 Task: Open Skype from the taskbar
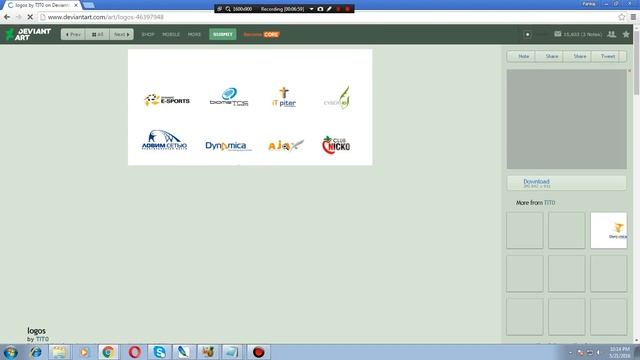coord(159,352)
